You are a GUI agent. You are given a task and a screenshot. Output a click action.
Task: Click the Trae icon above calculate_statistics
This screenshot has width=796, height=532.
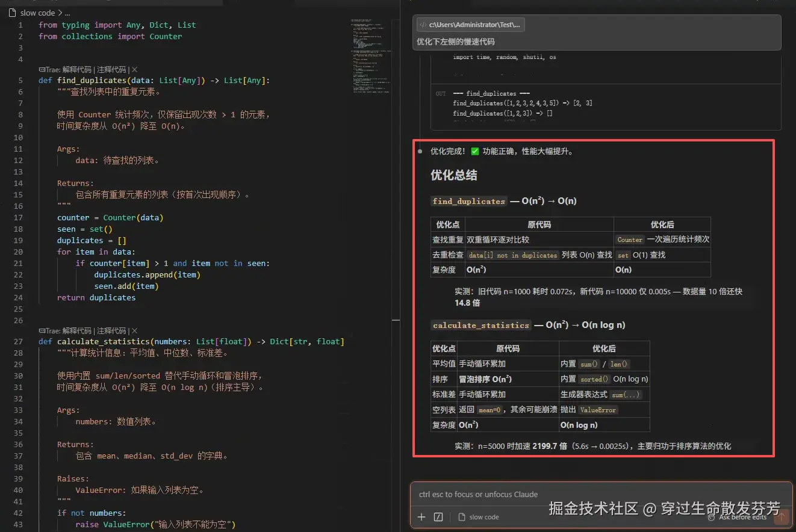[x=42, y=331]
